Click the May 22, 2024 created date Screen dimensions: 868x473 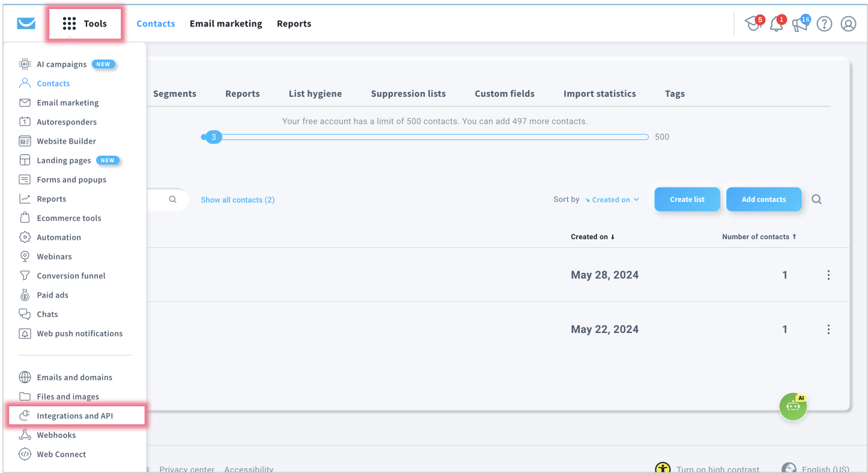(604, 329)
